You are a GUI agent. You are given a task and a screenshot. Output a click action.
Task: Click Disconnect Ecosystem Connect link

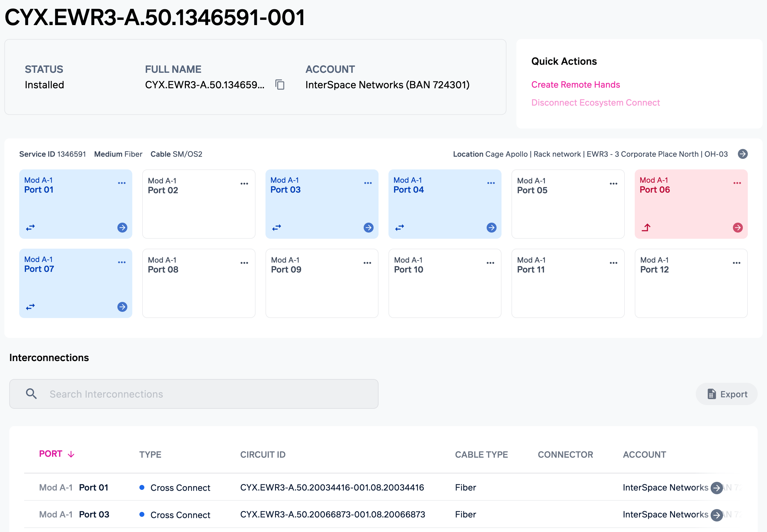595,103
